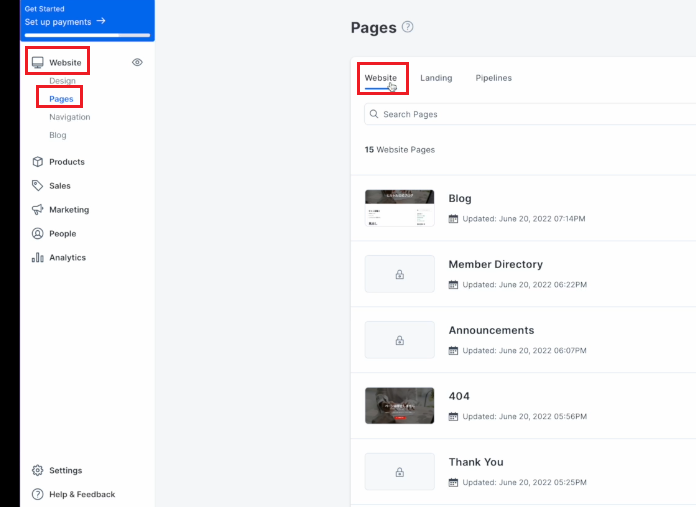The height and width of the screenshot is (507, 696).
Task: Click '15 Website Pages' count text
Action: pos(399,150)
